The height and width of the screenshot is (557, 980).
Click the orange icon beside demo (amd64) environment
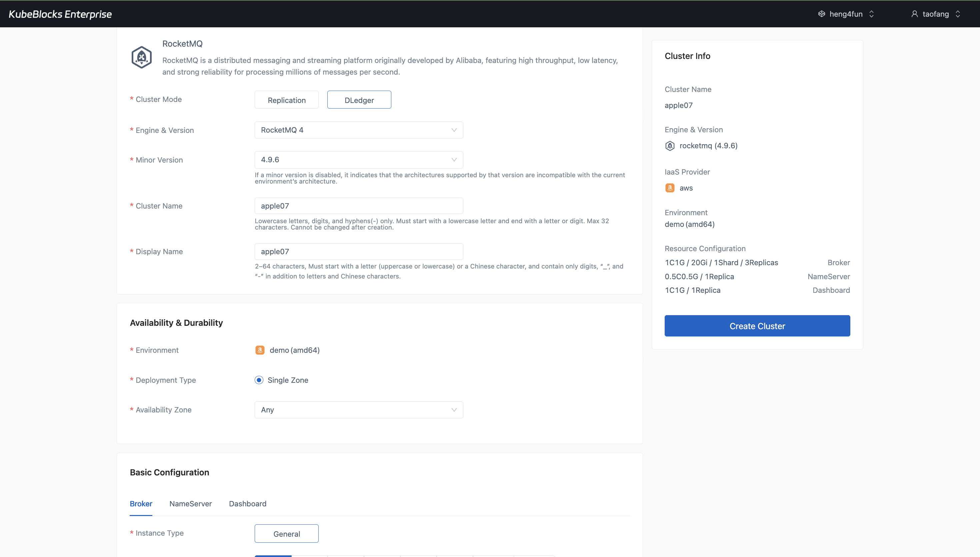point(260,350)
